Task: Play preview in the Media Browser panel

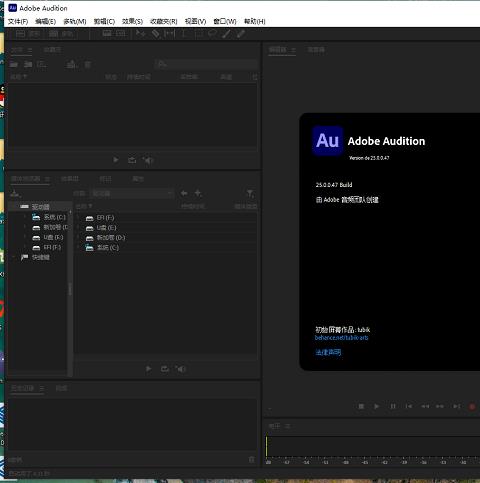Action: [149, 369]
